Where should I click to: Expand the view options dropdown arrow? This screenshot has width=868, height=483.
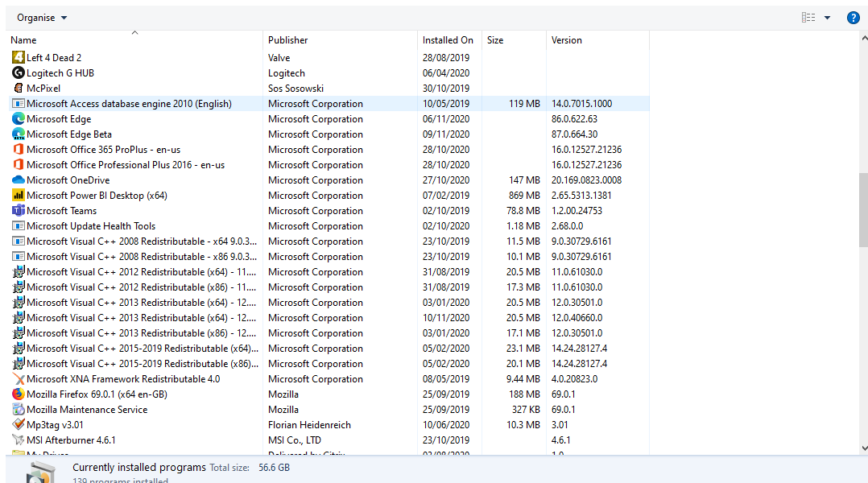tap(827, 18)
